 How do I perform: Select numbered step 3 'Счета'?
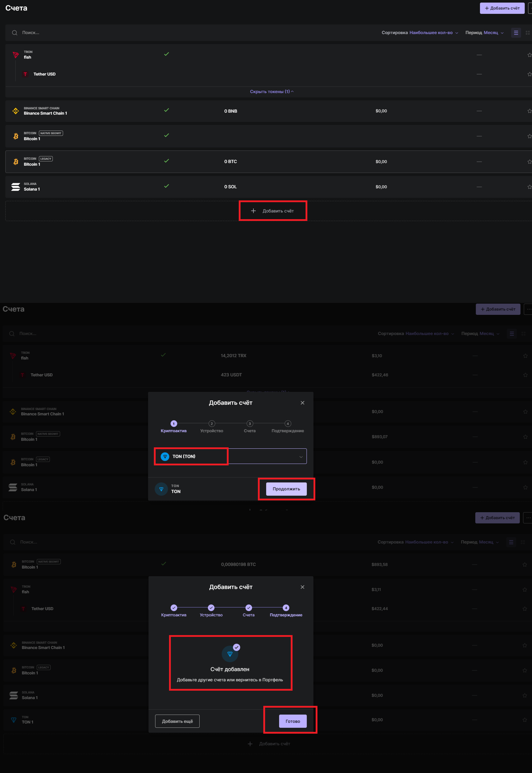pyautogui.click(x=250, y=427)
